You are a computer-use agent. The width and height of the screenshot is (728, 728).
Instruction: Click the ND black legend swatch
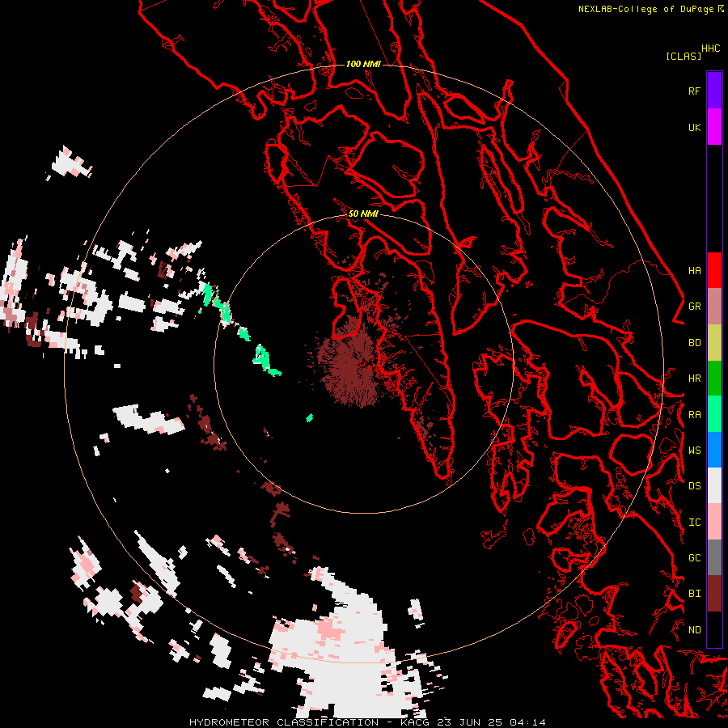pos(714,629)
